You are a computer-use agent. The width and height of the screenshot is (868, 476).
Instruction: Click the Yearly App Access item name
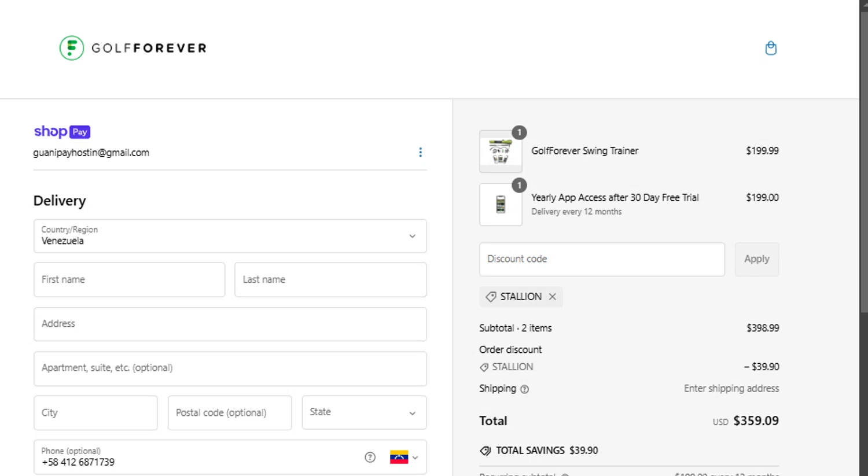[x=615, y=198]
